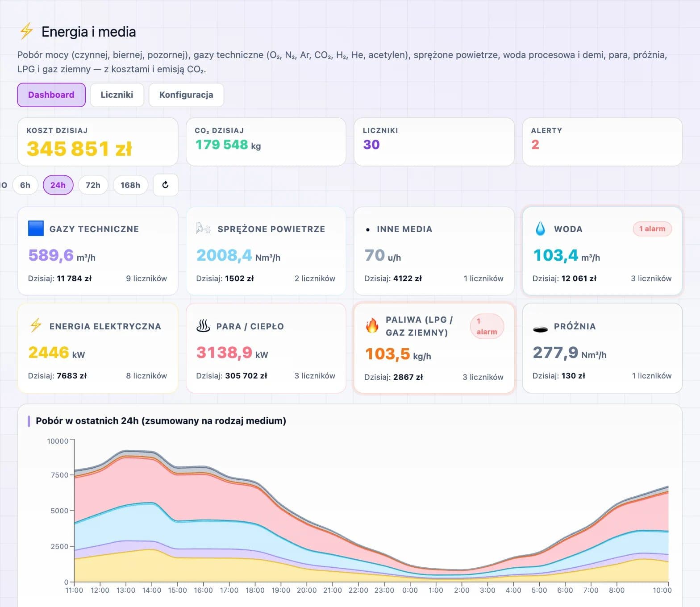Screen dimensions: 700x607
Task: Click the 10:00 label on chart axis
Action: [662, 590]
